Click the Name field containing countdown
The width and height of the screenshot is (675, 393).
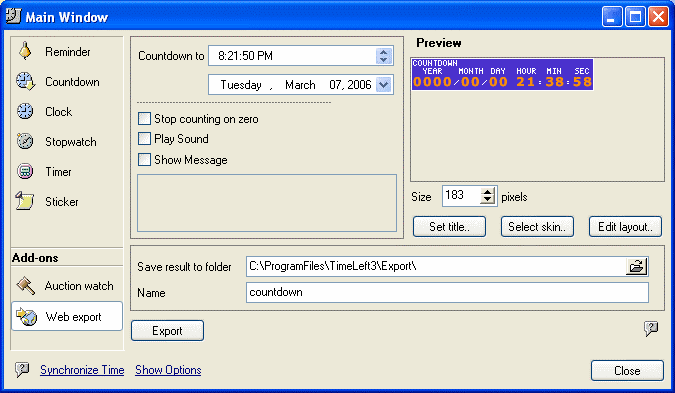(447, 292)
